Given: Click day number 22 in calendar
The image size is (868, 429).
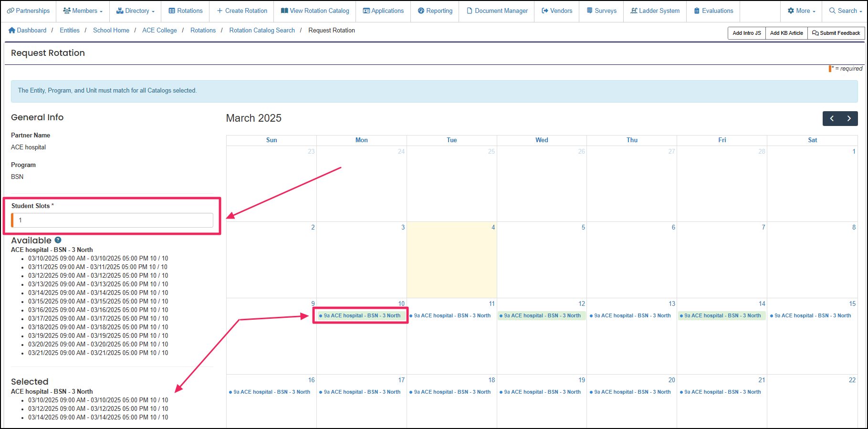Looking at the screenshot, I should tap(852, 380).
